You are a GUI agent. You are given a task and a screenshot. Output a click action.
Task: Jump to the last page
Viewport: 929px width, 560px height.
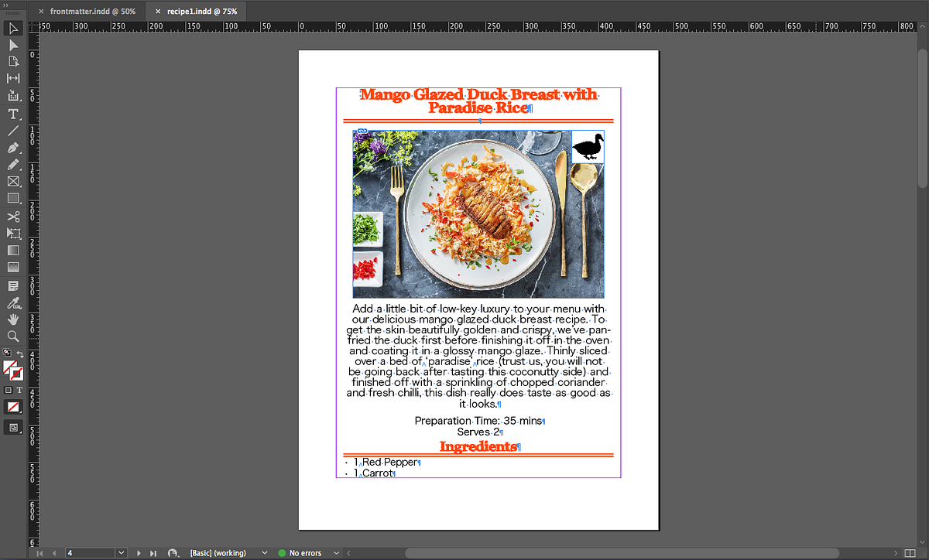[x=153, y=552]
